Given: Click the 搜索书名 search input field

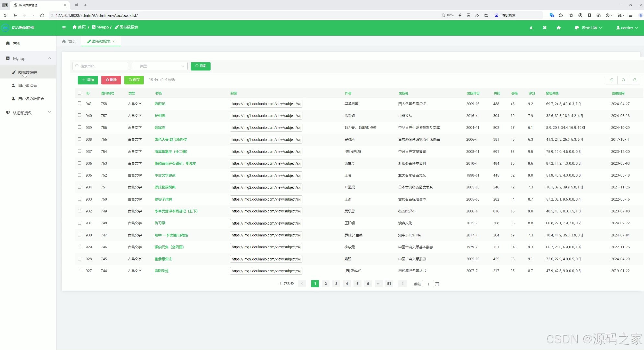Looking at the screenshot, I should 100,66.
